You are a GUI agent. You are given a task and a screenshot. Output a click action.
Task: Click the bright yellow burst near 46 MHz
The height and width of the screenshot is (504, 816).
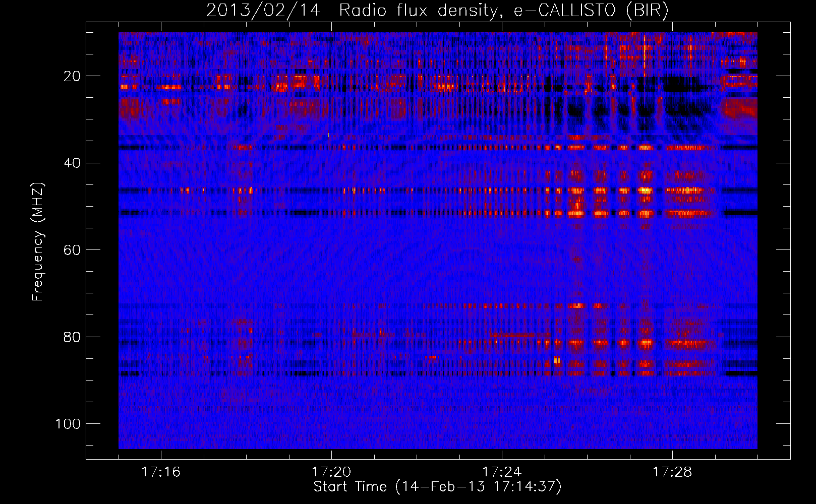point(645,191)
